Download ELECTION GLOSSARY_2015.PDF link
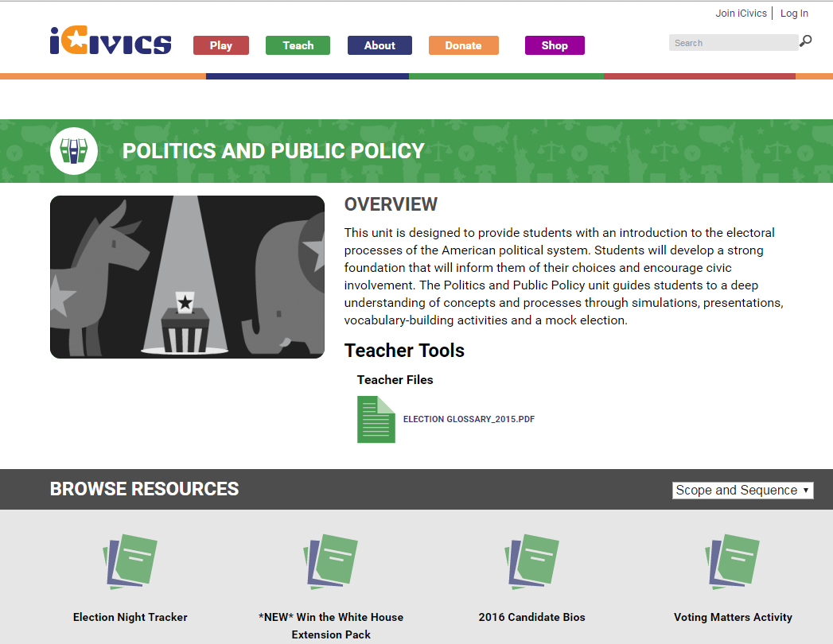The height and width of the screenshot is (644, 833). coord(469,419)
